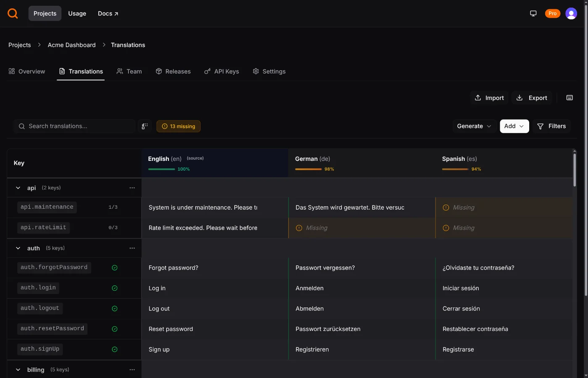588x378 pixels.
Task: Open the auth group more options menu
Action: (132, 248)
